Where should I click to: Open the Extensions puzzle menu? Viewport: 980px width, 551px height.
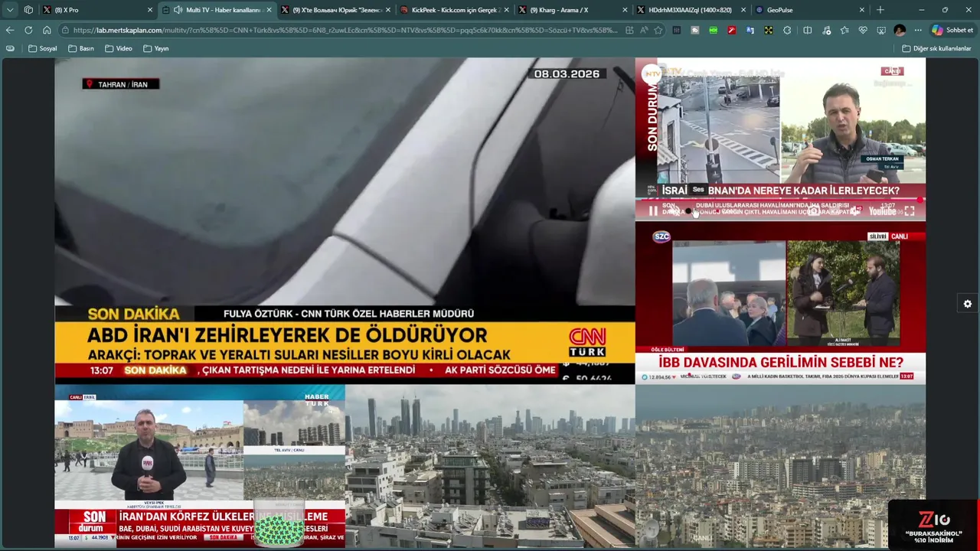tap(787, 30)
